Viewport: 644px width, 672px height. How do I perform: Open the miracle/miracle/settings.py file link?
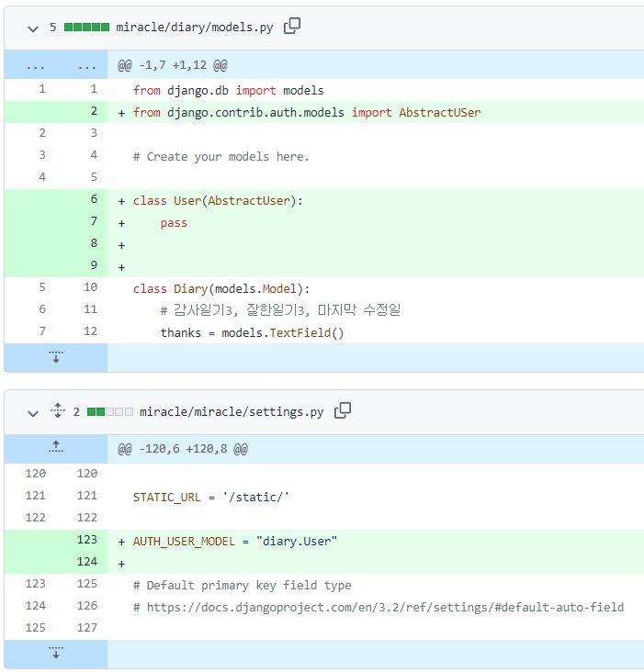tap(232, 411)
